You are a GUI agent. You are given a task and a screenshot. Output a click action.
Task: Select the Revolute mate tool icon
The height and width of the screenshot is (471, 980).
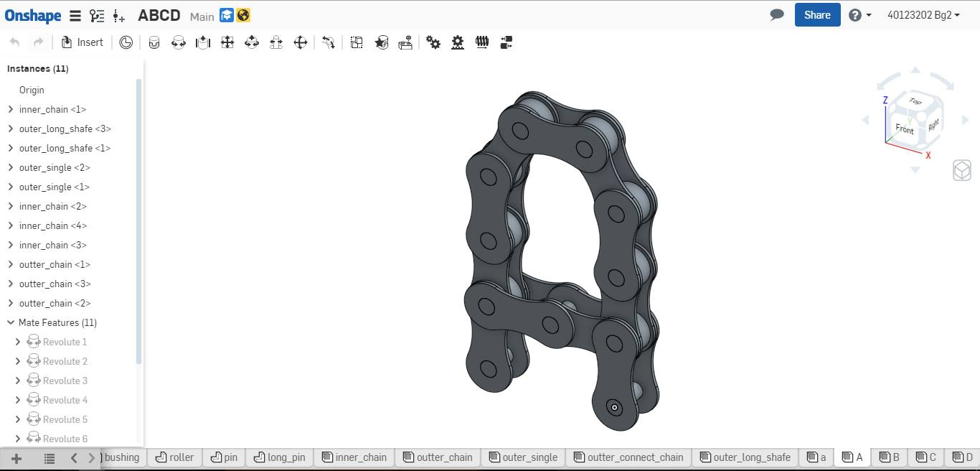pos(179,42)
